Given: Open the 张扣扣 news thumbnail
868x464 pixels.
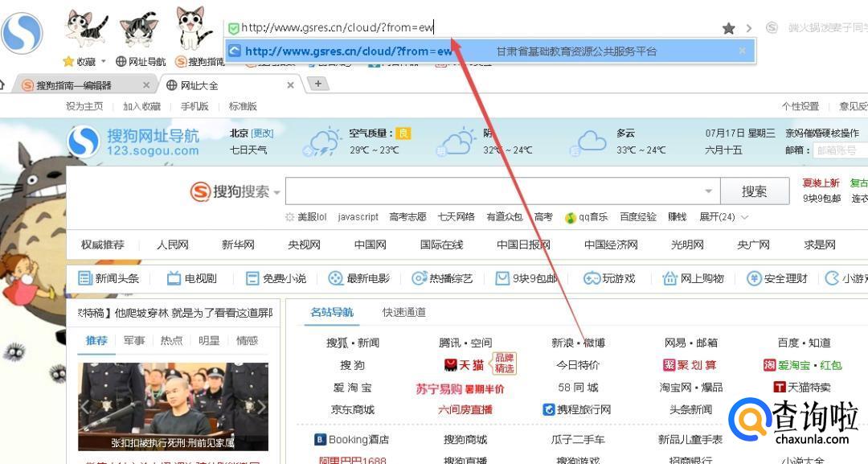Looking at the screenshot, I should tap(174, 406).
